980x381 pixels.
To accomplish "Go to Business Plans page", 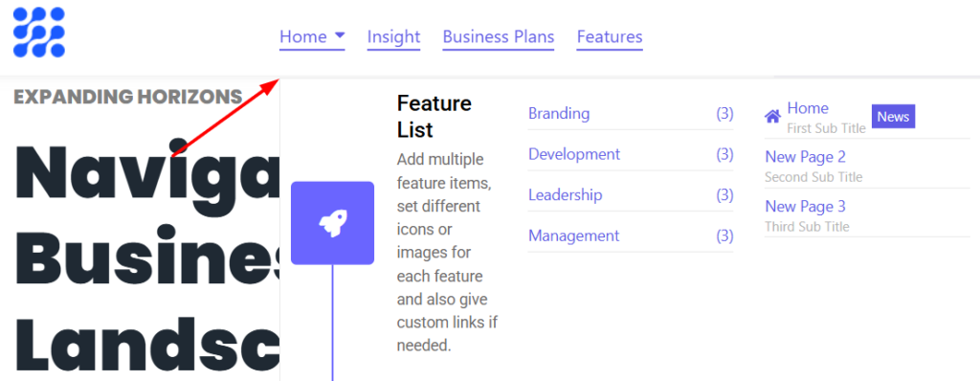I will [x=498, y=37].
